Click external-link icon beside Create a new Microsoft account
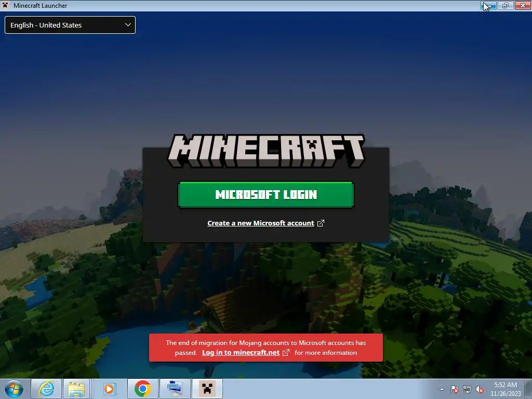Screen dimensions: 532x399 (x=321, y=223)
